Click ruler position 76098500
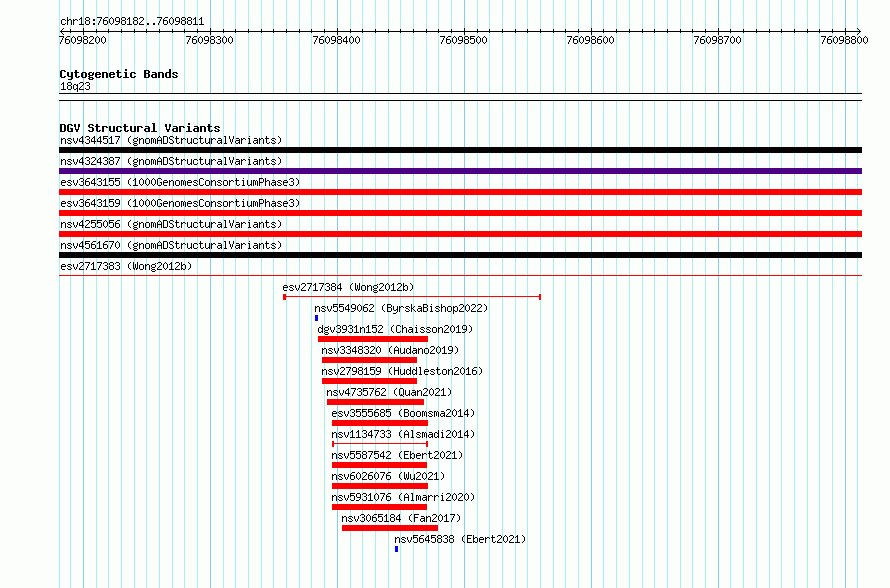This screenshot has height=588, width=890. (x=464, y=40)
